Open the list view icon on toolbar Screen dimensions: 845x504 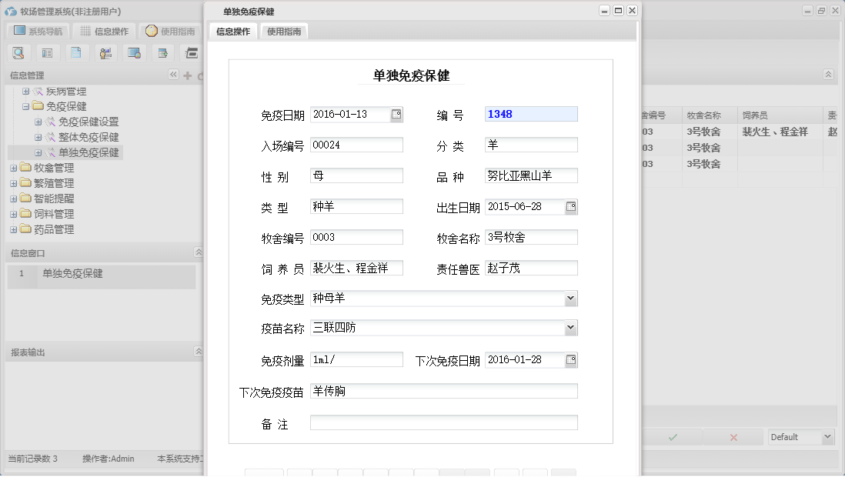click(48, 52)
